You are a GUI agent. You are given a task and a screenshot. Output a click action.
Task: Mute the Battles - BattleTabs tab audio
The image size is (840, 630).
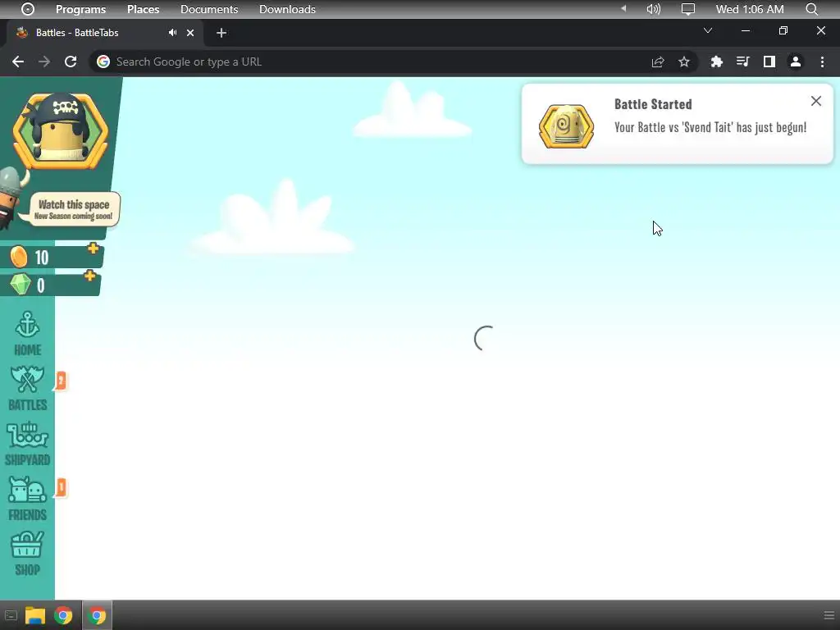click(172, 33)
